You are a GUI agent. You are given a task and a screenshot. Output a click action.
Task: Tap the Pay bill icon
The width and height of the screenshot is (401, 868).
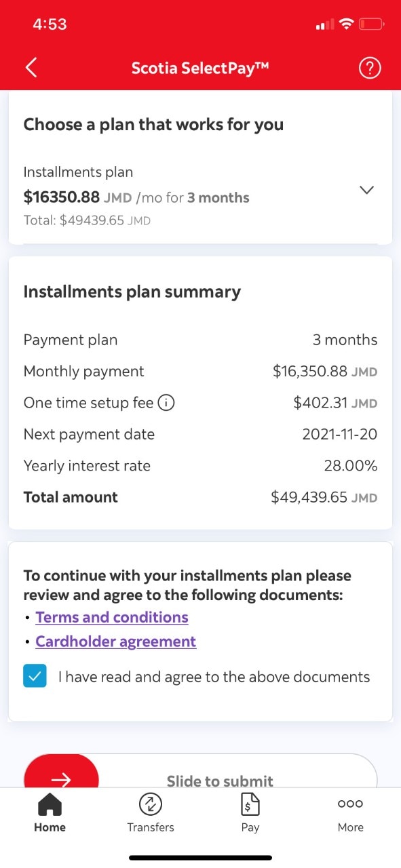250,805
